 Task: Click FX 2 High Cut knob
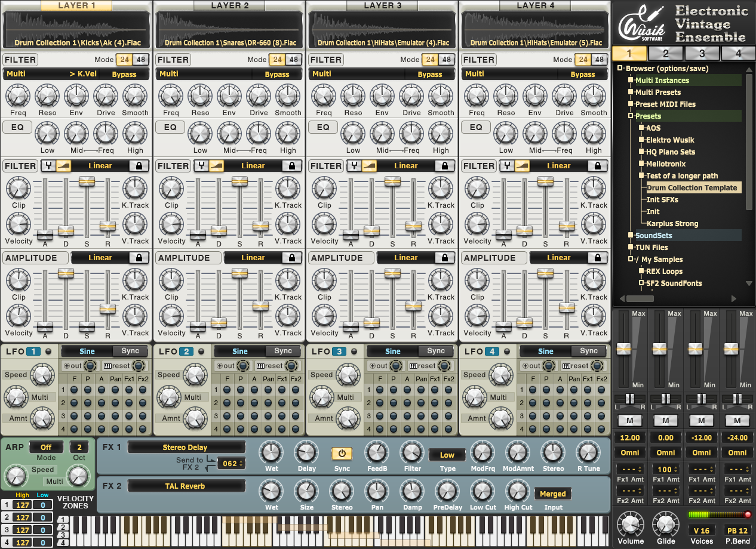click(517, 492)
